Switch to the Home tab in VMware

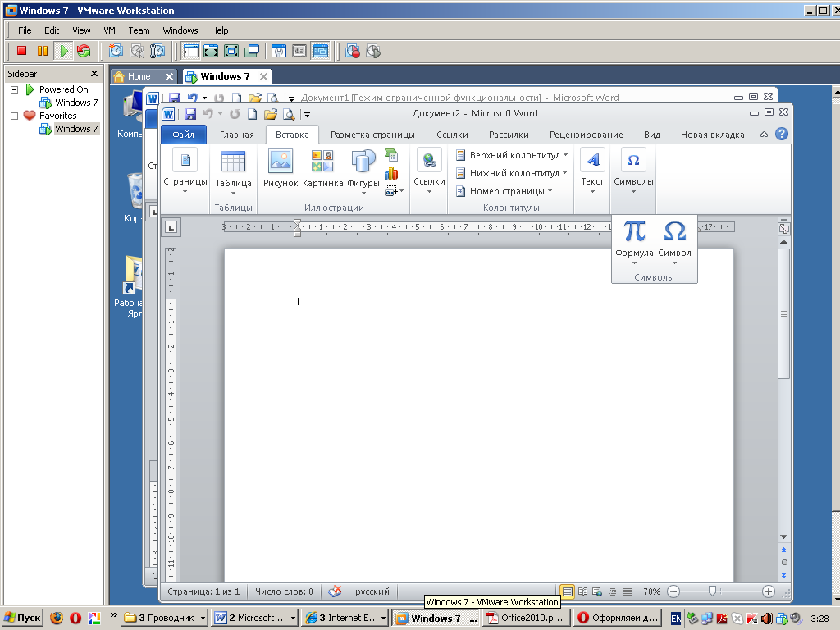tap(139, 76)
